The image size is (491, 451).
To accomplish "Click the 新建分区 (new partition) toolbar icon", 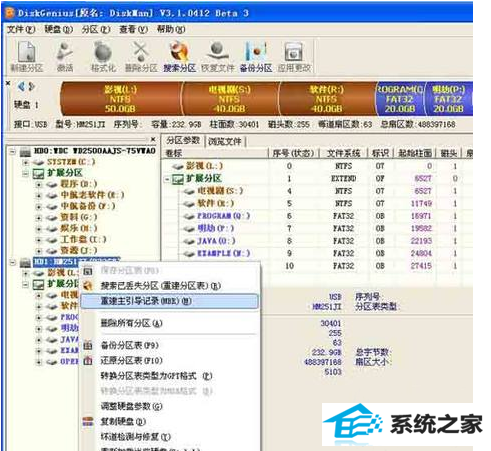I will pyautogui.click(x=27, y=57).
